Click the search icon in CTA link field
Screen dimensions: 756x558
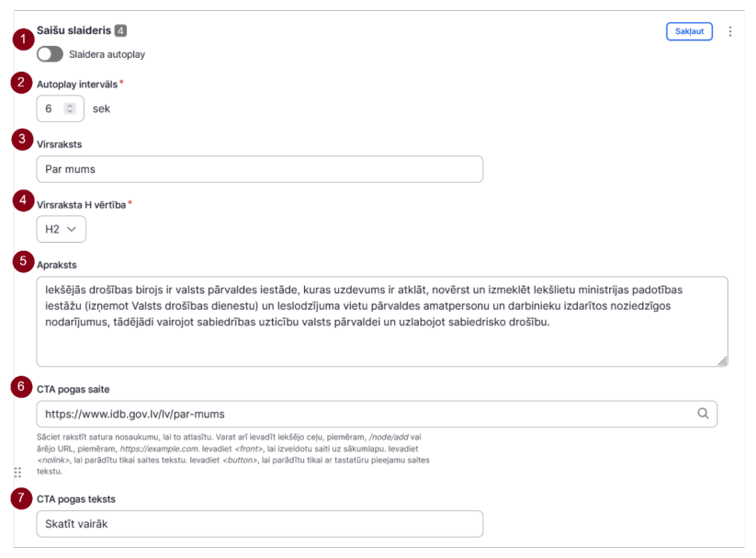[703, 414]
